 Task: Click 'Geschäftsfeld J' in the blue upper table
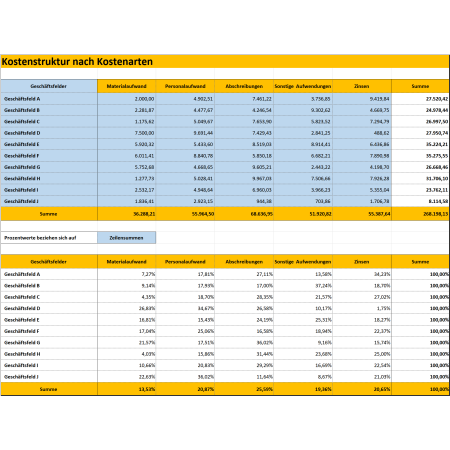tap(21, 201)
